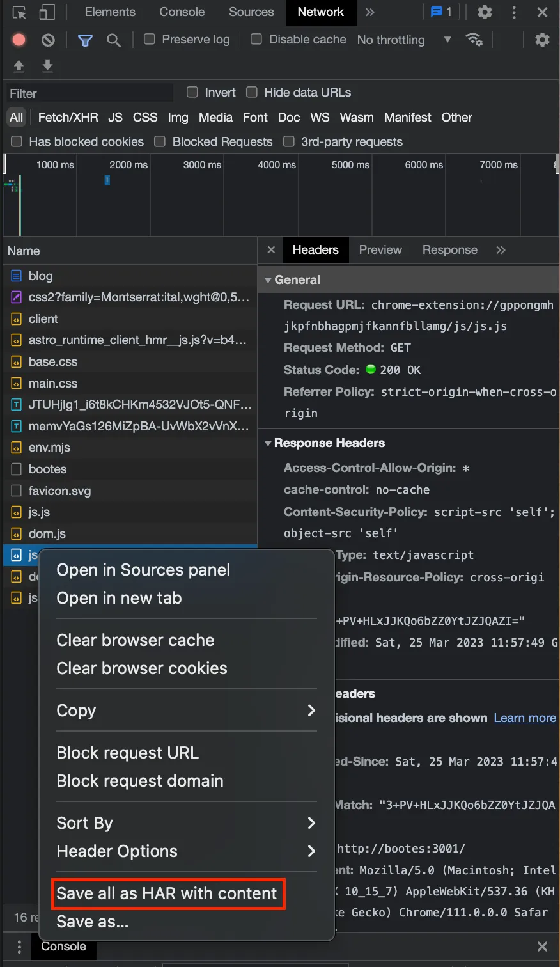Toggle the network filter funnel icon

(85, 40)
